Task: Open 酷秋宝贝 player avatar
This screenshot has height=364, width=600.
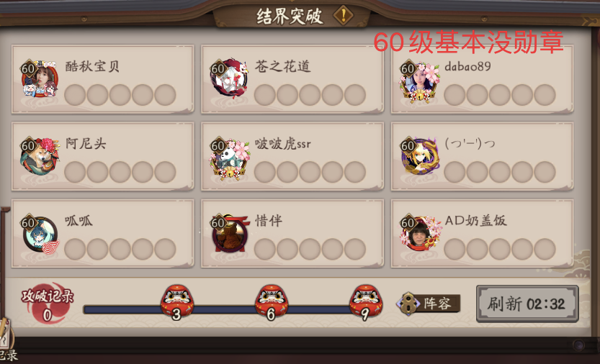Action: (x=40, y=79)
